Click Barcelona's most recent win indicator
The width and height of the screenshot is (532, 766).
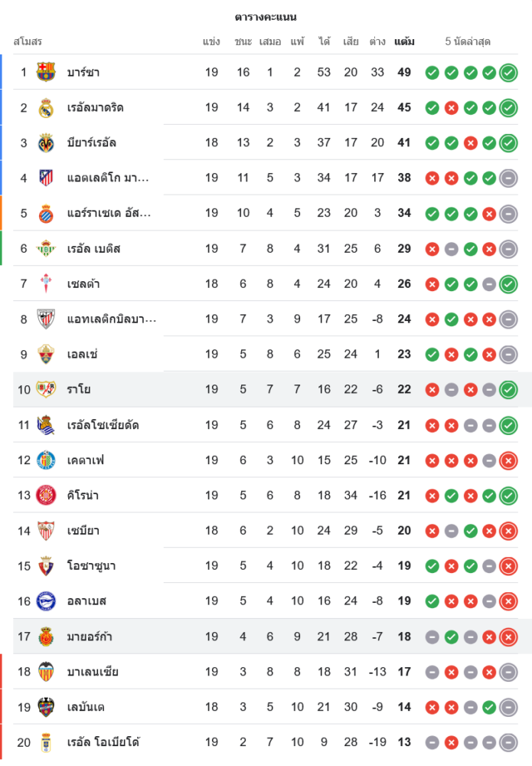click(508, 73)
